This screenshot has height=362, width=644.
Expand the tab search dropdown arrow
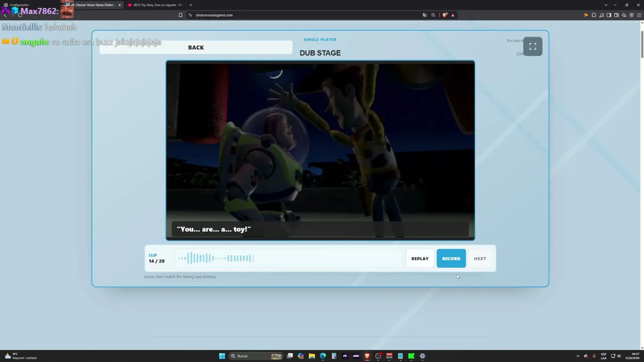point(606,5)
